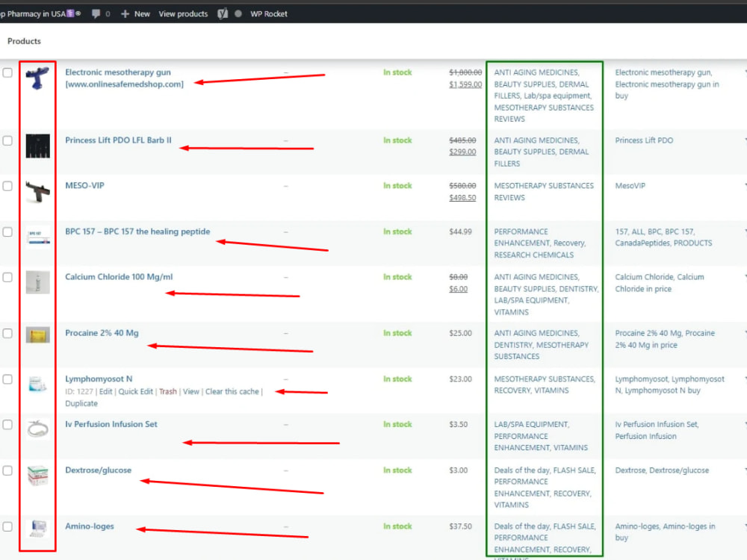Open the comments bubble icon
This screenshot has height=560, width=747.
(96, 13)
